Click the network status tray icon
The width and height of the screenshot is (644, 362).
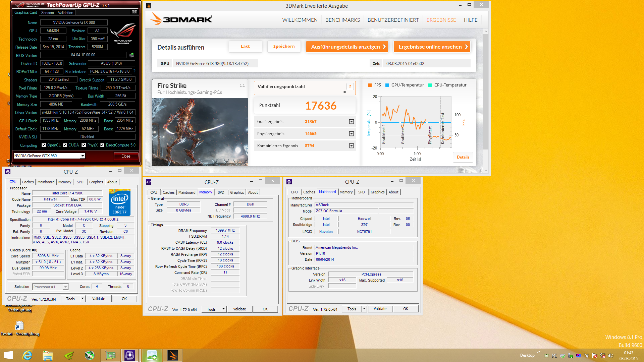click(603, 356)
